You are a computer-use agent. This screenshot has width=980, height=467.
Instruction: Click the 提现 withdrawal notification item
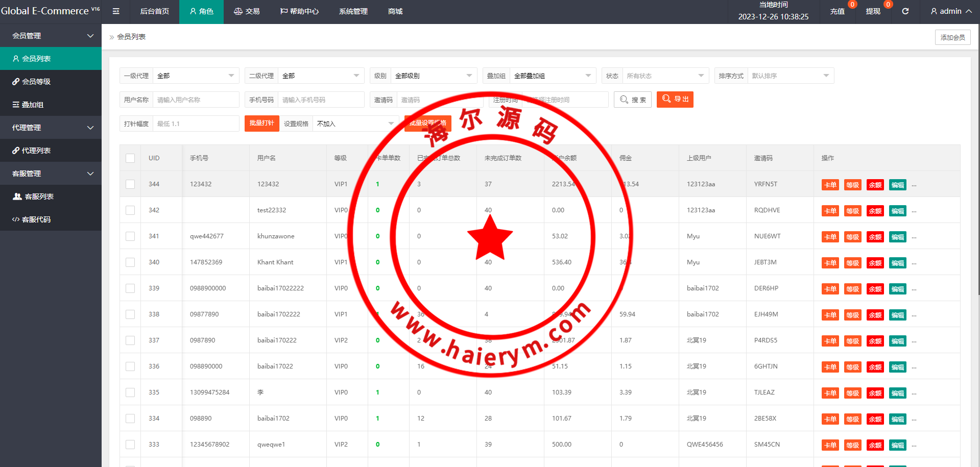[x=873, y=11]
